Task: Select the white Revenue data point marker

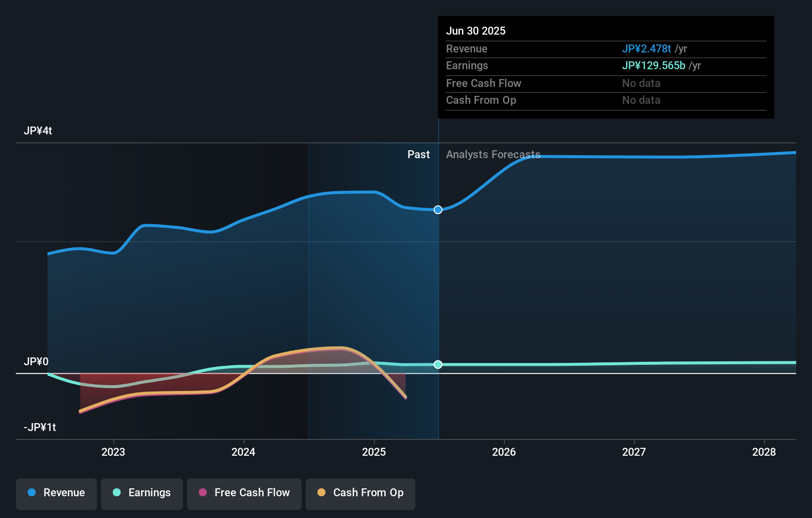Action: [438, 210]
